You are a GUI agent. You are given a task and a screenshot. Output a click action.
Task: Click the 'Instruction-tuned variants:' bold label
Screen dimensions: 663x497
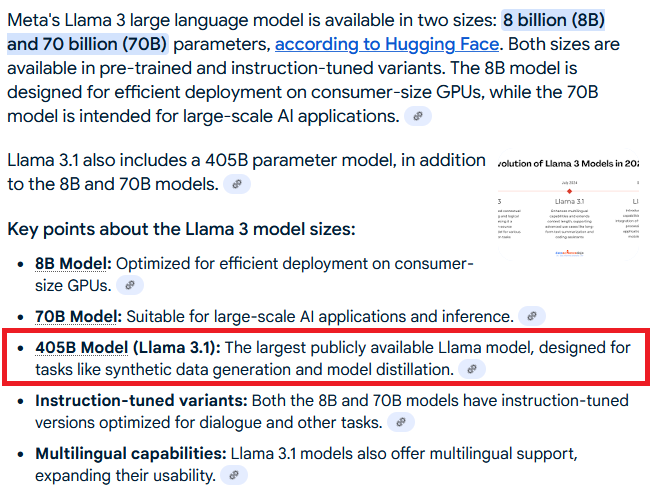[x=141, y=401]
